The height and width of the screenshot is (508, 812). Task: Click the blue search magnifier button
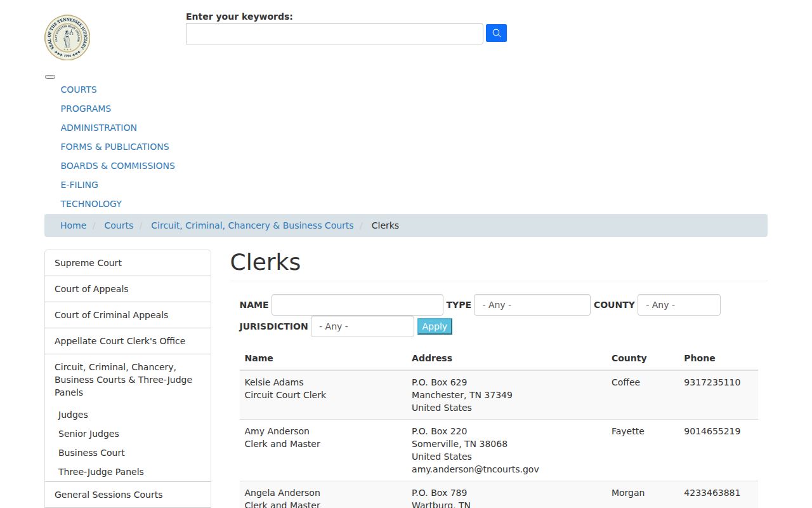coord(496,34)
